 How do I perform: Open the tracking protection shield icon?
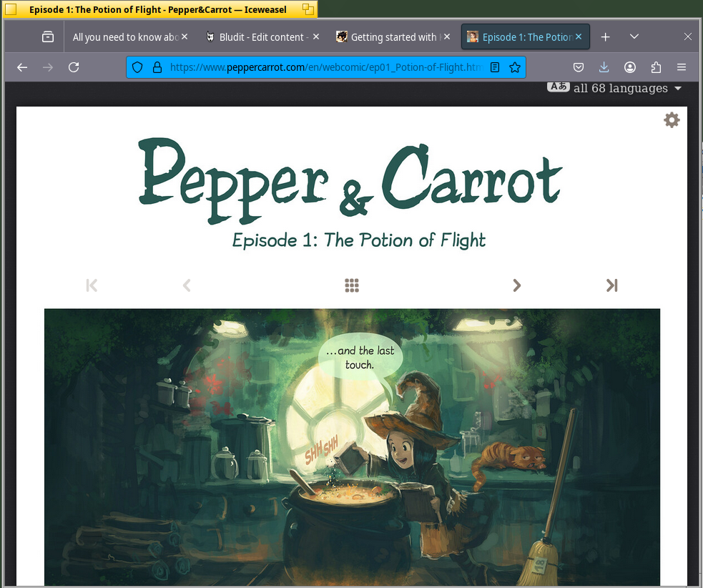[x=137, y=67]
